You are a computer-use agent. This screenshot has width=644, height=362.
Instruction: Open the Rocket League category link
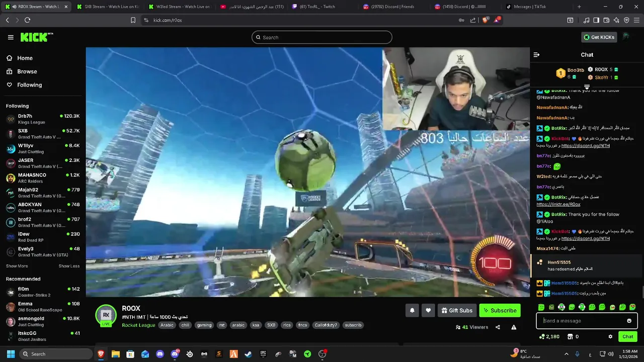click(x=138, y=325)
